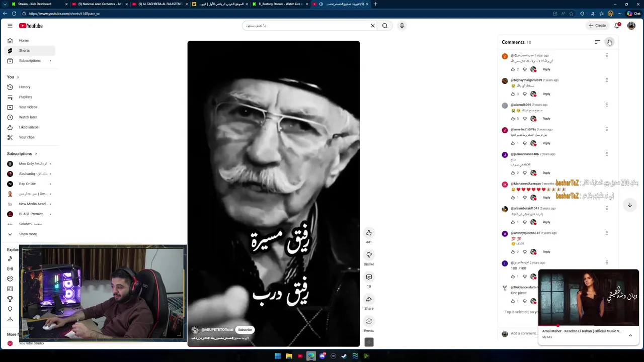Open Liked videos in sidebar
Image resolution: width=644 pixels, height=362 pixels.
(x=30, y=127)
